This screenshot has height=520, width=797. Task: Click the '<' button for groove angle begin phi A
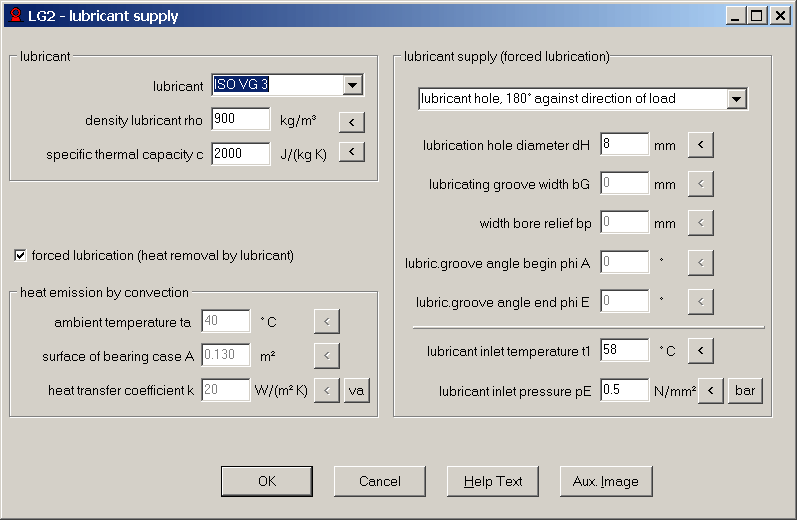700,262
